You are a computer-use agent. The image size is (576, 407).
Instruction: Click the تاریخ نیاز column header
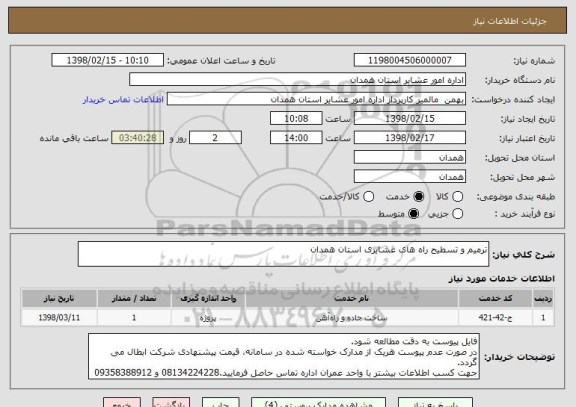point(59,298)
